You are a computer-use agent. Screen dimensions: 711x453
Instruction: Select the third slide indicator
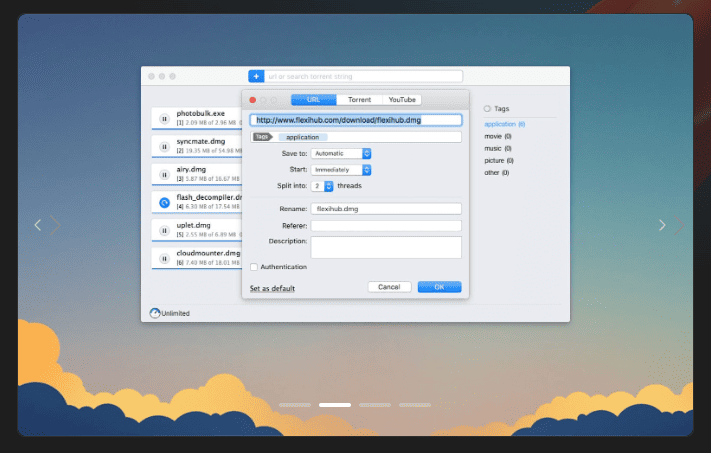pos(375,405)
